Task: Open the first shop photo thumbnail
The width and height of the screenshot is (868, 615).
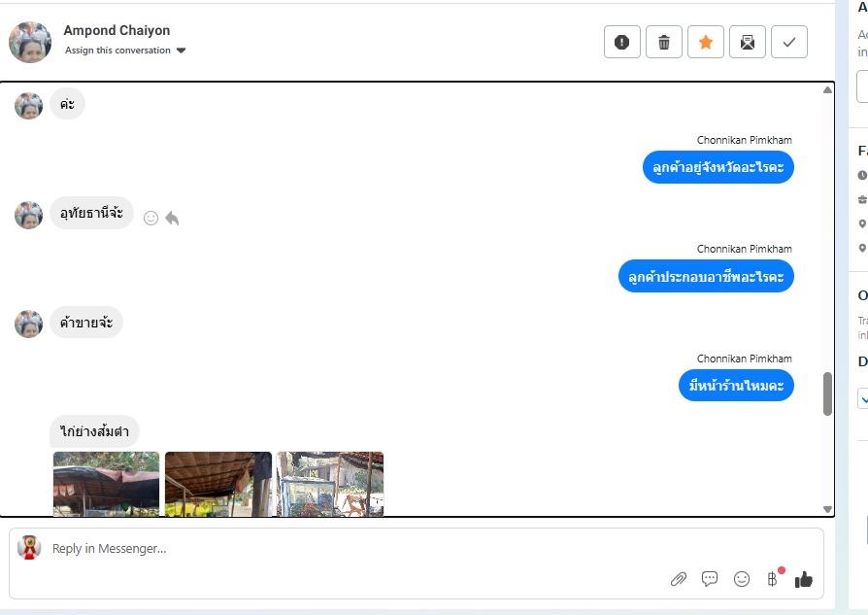Action: coord(106,483)
